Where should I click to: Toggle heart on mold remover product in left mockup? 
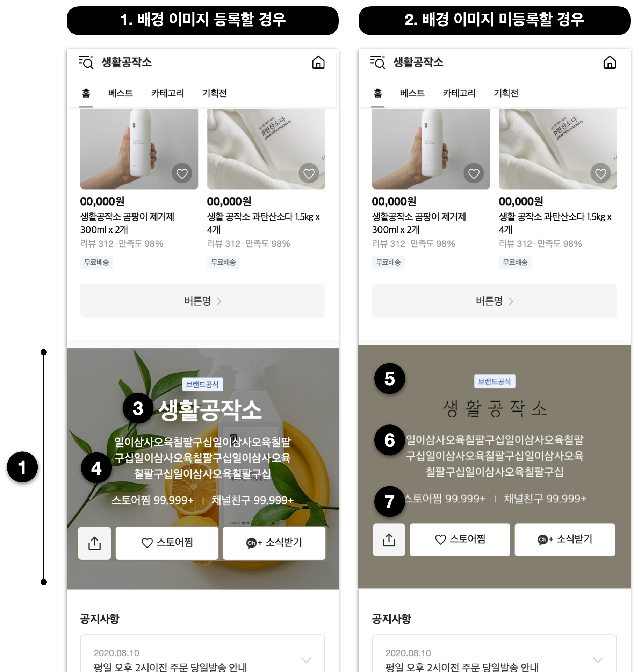coord(182,173)
